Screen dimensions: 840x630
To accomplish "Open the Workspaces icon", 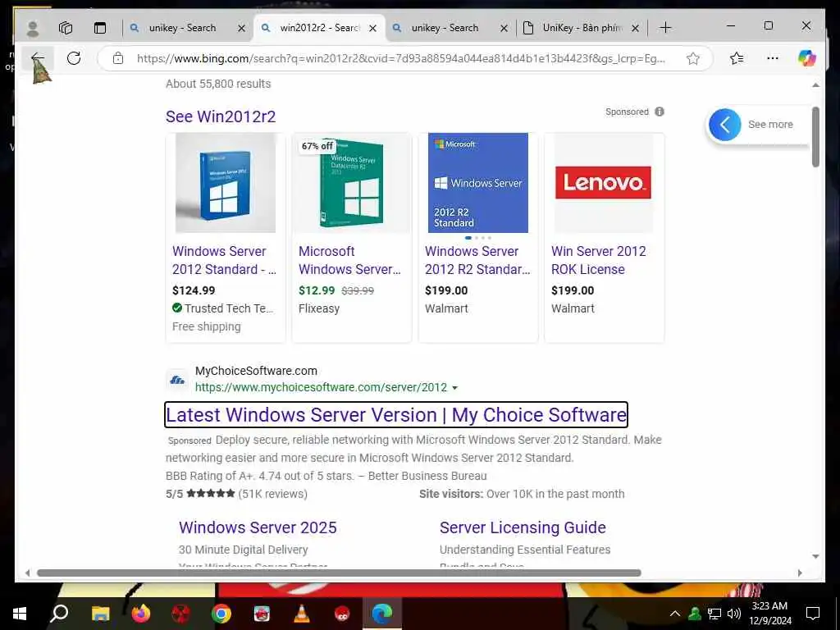I will (x=66, y=28).
